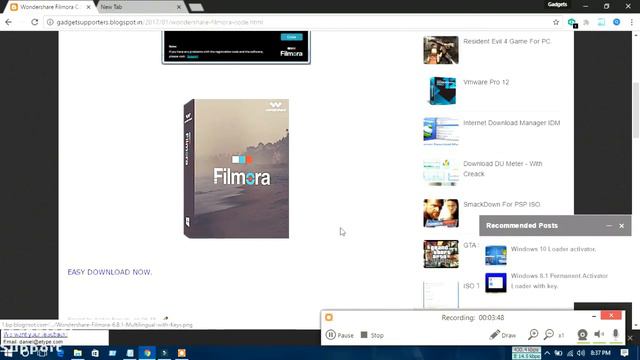Click the network icon in the system tray
The width and height of the screenshot is (640, 360).
click(x=570, y=353)
